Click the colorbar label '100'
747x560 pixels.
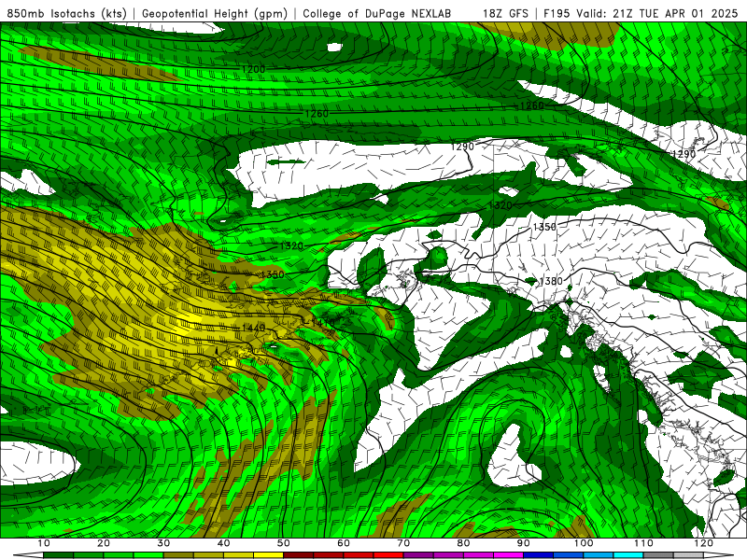[584, 543]
